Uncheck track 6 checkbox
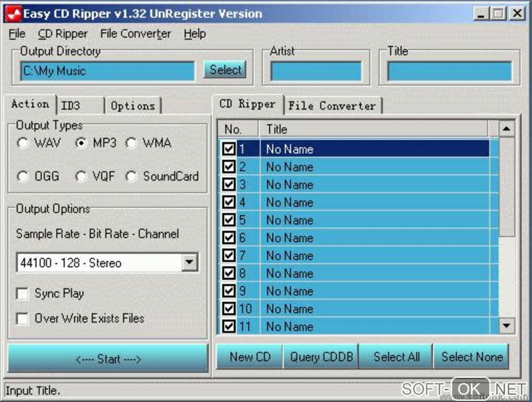Viewport: 532px width, 402px height. (228, 238)
